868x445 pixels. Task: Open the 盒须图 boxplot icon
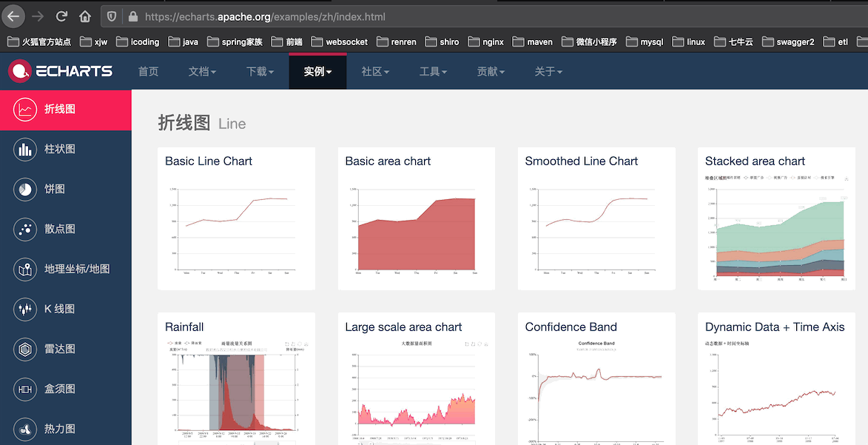coord(25,389)
